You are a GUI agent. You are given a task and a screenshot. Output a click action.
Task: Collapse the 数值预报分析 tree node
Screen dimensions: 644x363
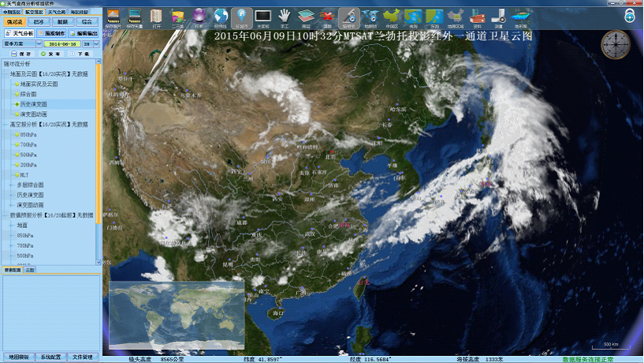tap(6, 215)
